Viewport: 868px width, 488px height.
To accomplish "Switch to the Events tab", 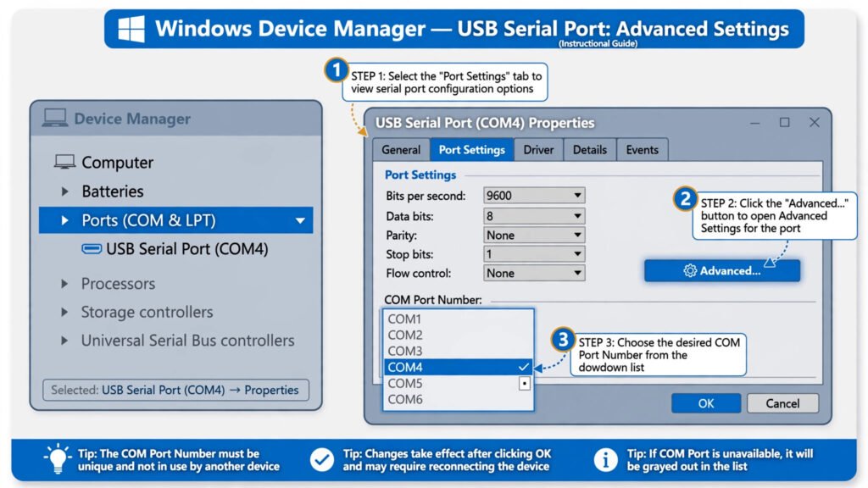I will pos(643,150).
